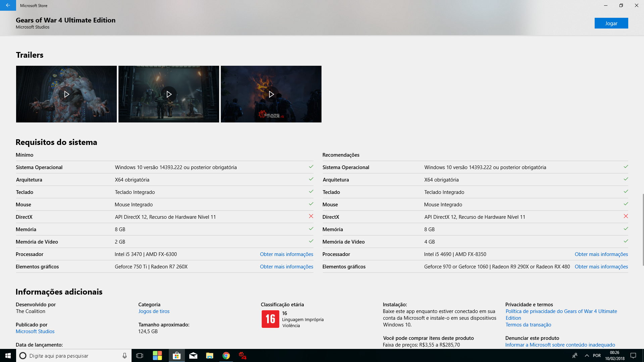Click the red X on recommended DirectX row
Viewport: 644px width, 362px height.
coord(626,216)
